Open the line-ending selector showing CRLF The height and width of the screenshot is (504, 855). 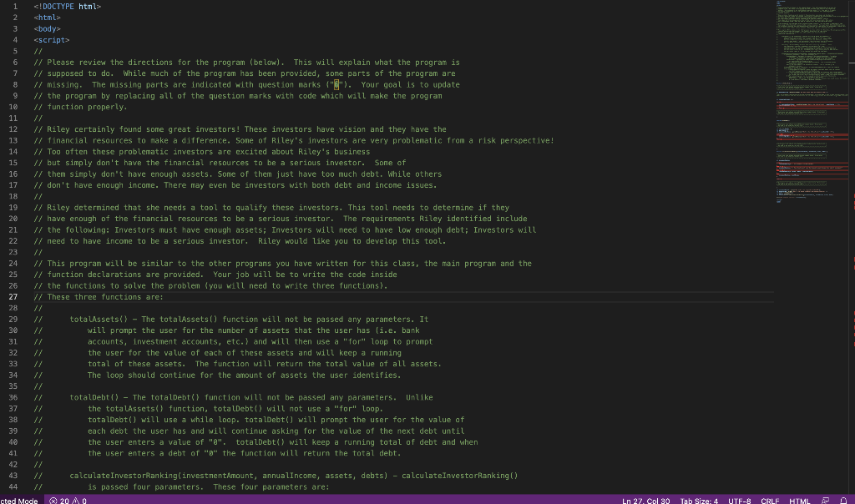pos(769,500)
